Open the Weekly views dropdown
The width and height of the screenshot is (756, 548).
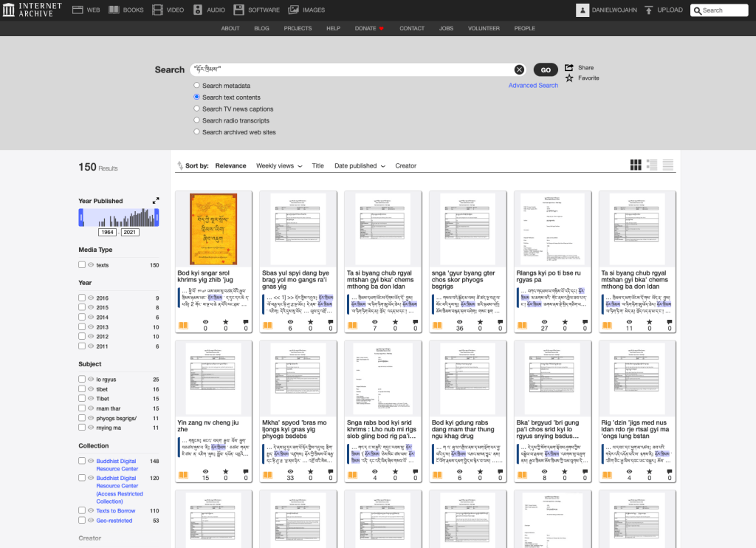point(278,165)
